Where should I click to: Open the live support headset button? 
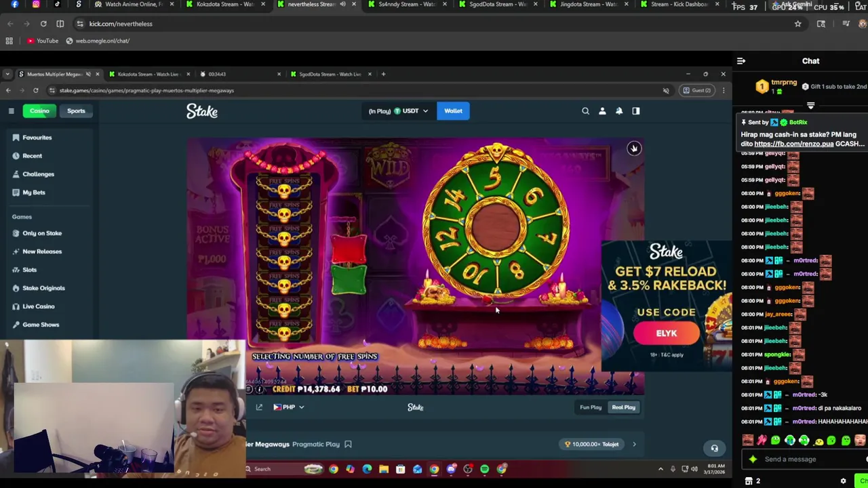[714, 448]
